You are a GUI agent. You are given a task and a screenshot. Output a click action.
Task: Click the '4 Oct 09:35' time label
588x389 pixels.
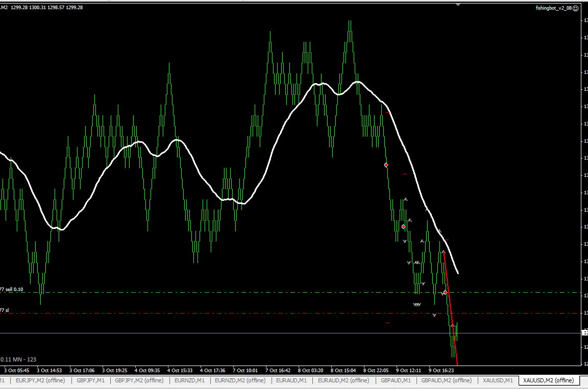click(x=147, y=370)
